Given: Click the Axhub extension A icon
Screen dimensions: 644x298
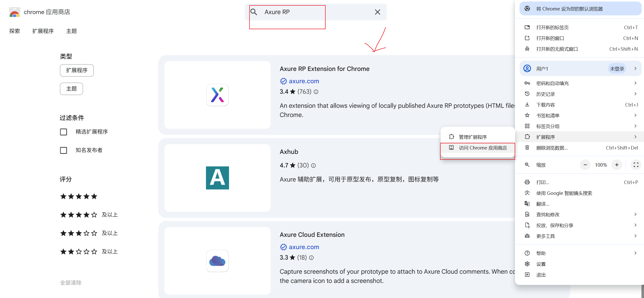Looking at the screenshot, I should point(217,178).
